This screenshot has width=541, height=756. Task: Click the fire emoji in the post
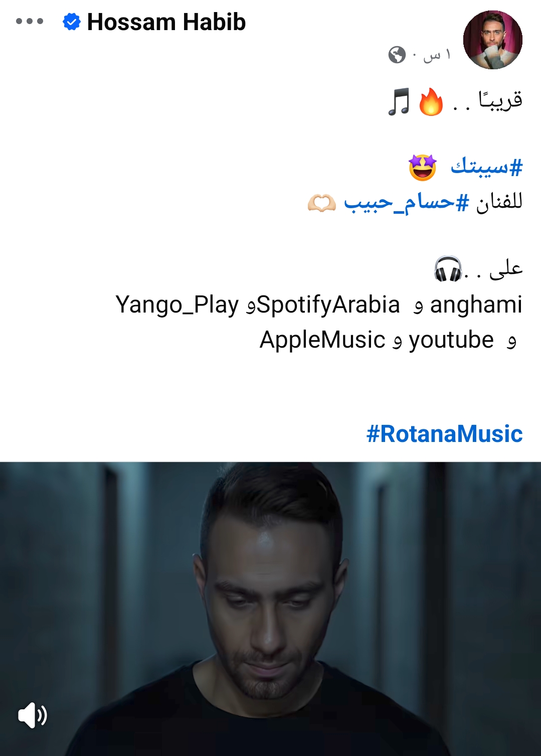431,102
